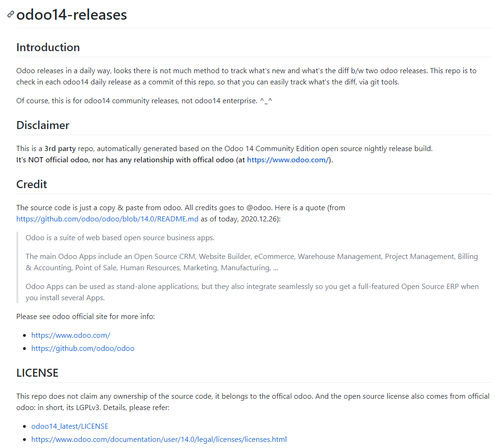500x448 pixels.
Task: Click the Introduction heading
Action: [x=48, y=47]
